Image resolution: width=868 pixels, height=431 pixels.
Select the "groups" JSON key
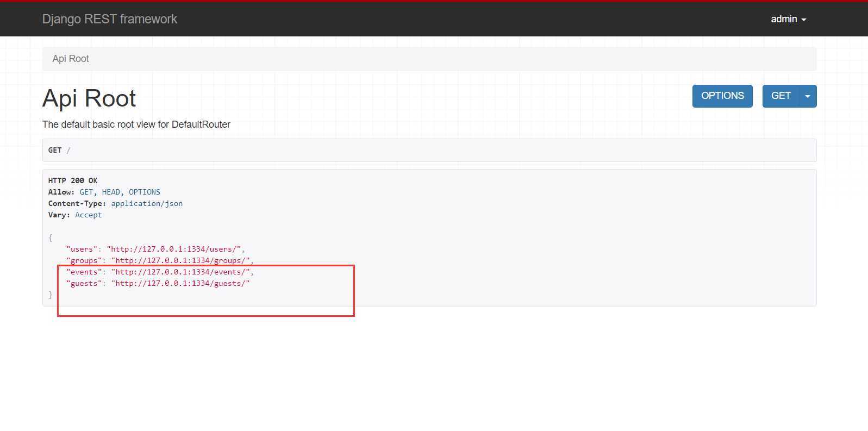84,260
